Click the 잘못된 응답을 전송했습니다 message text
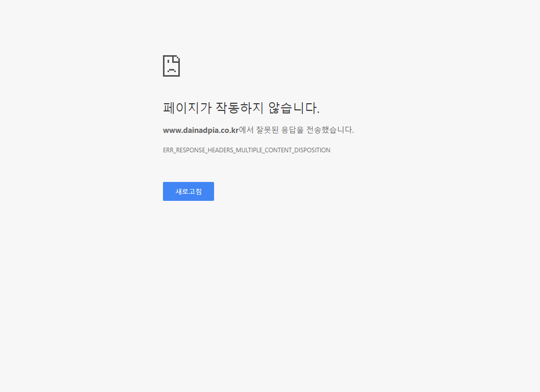The width and height of the screenshot is (540, 392). click(x=304, y=130)
